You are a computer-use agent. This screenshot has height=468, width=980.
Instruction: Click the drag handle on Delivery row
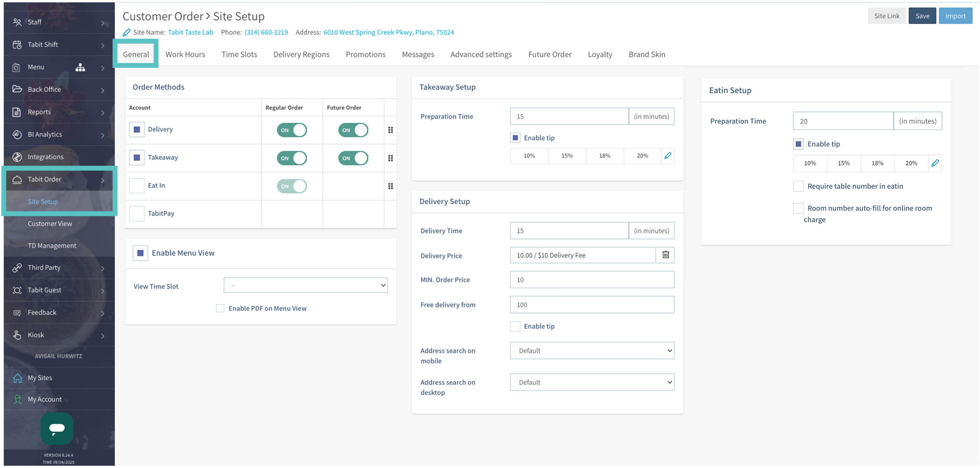[390, 130]
